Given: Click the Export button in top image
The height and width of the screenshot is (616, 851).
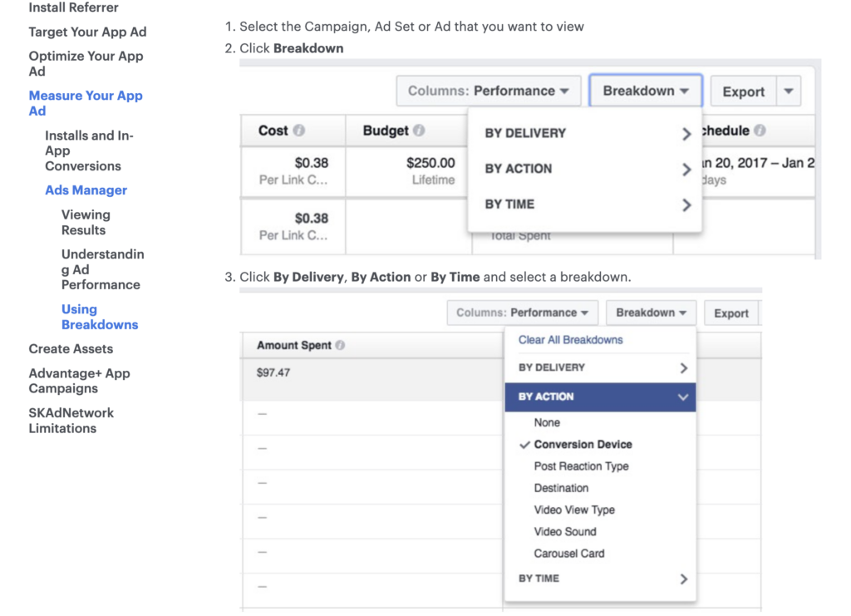Looking at the screenshot, I should pyautogui.click(x=744, y=91).
